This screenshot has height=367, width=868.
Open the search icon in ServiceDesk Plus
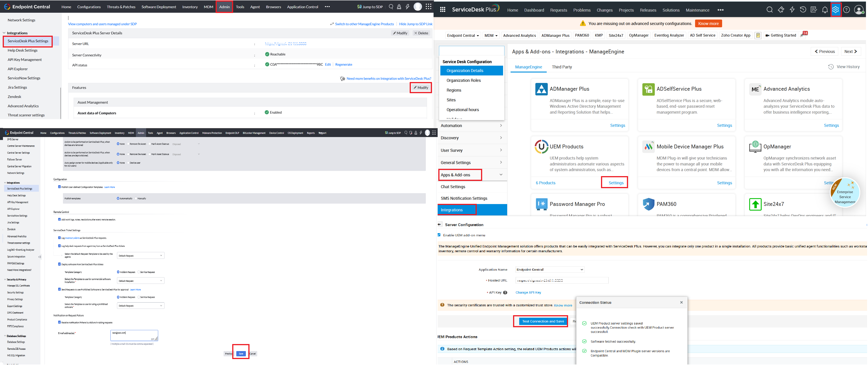(x=770, y=10)
